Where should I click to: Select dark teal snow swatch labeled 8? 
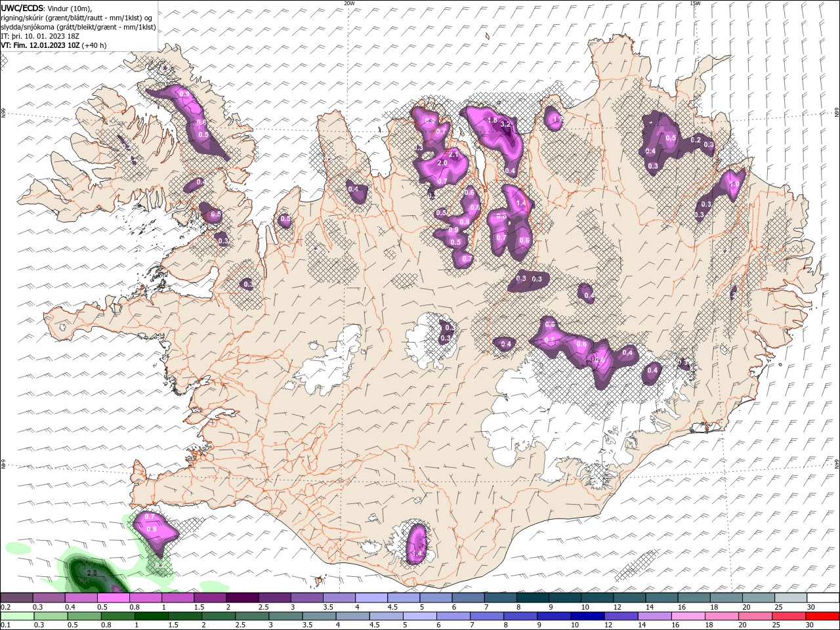[x=532, y=598]
